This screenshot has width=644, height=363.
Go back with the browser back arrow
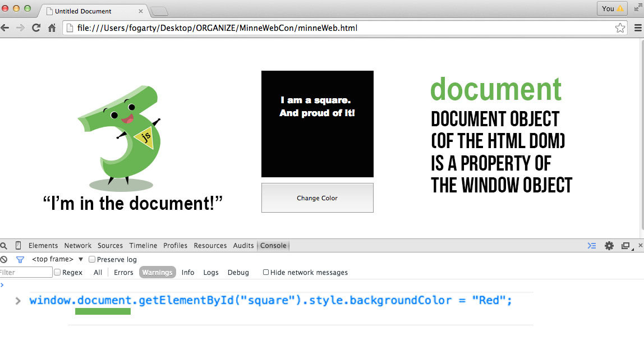pyautogui.click(x=5, y=28)
